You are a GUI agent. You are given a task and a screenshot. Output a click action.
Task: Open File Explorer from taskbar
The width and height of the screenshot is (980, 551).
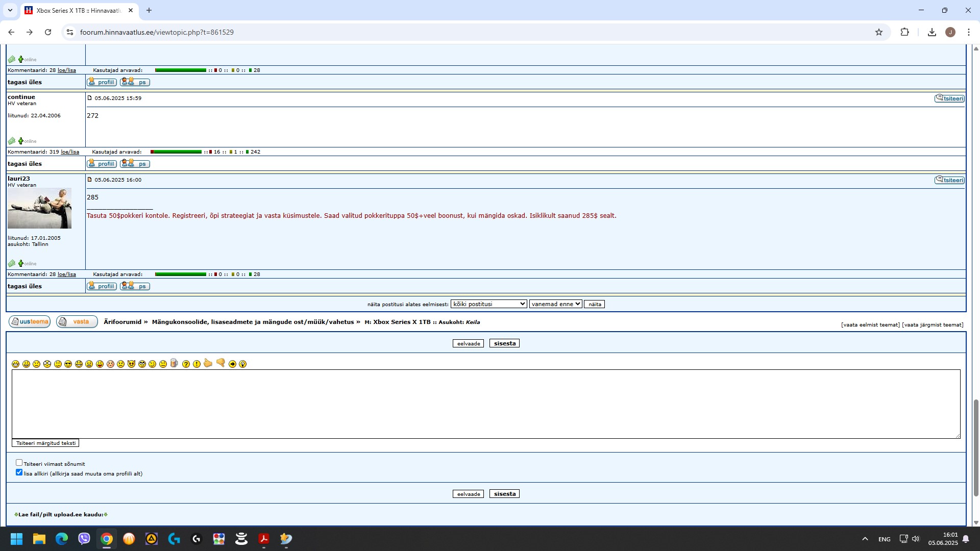39,539
